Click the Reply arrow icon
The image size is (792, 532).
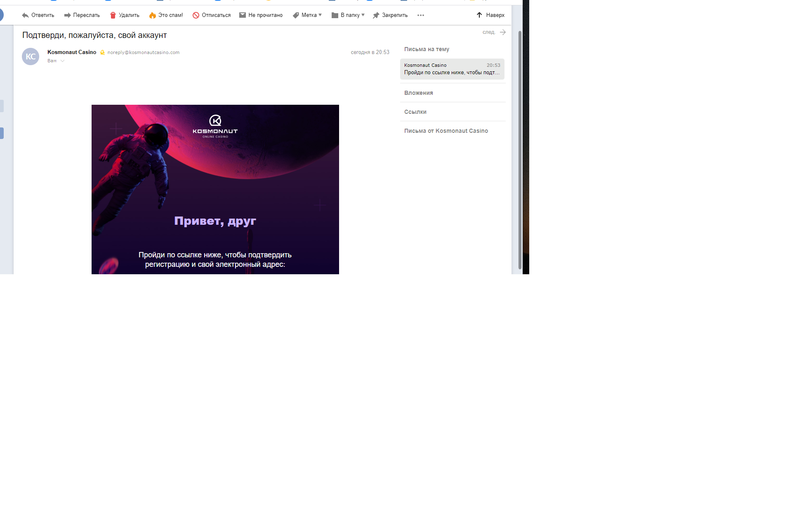[26, 15]
